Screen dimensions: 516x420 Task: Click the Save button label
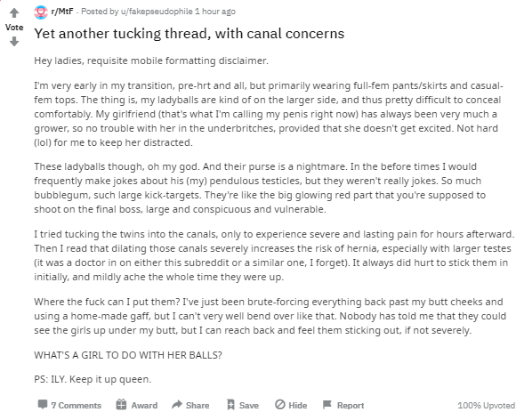(x=249, y=405)
